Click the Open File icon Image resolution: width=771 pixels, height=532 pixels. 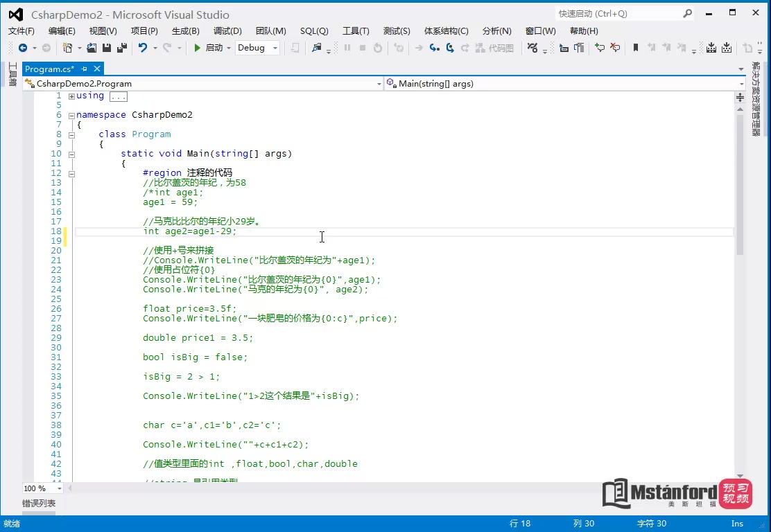tap(92, 48)
